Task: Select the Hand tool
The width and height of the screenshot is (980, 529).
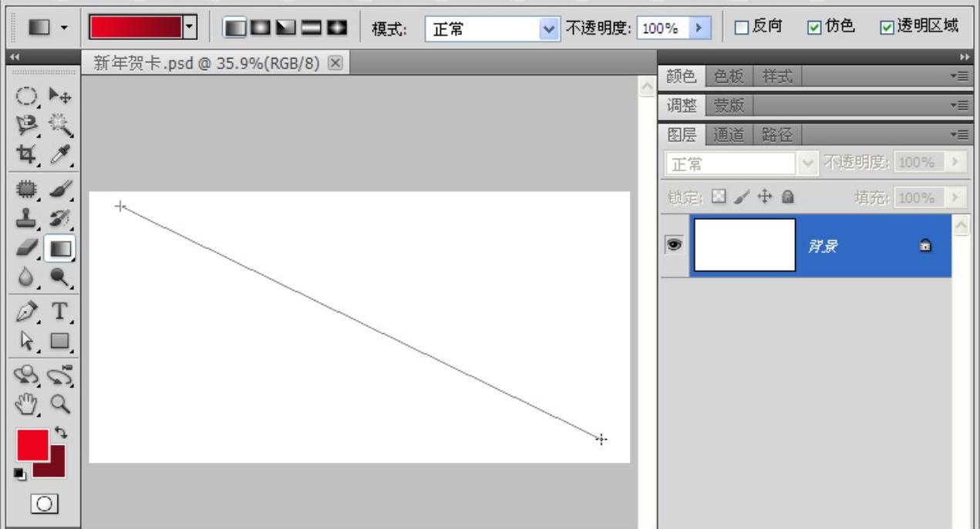Action: click(x=27, y=403)
